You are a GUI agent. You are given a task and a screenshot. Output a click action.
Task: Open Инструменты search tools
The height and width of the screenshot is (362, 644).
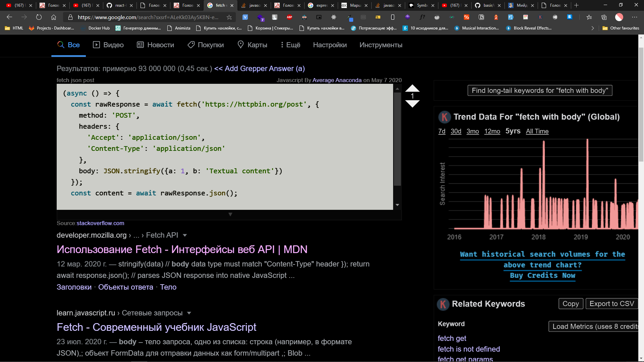(x=381, y=45)
